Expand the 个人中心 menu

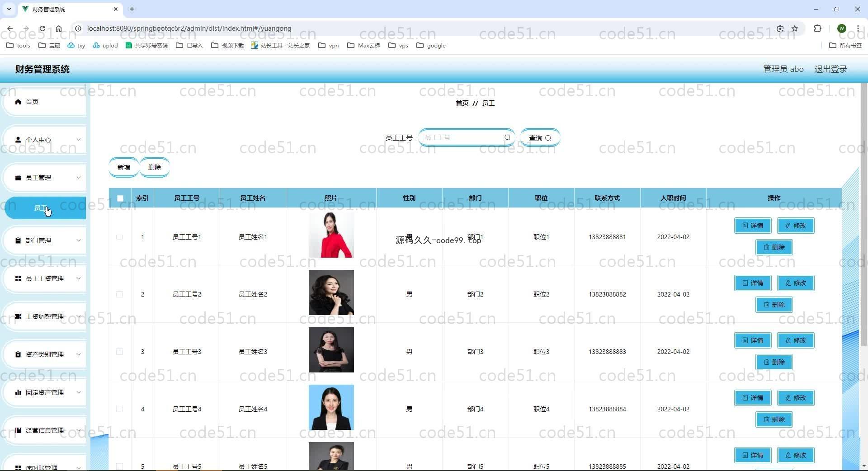(x=44, y=140)
